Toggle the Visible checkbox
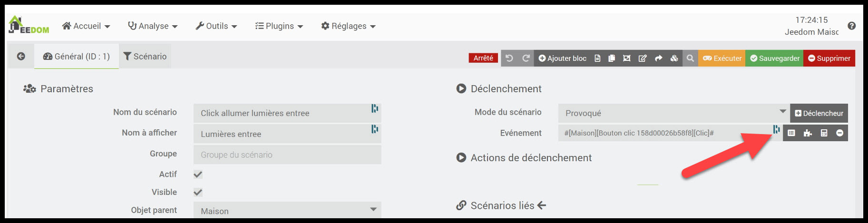 point(198,193)
